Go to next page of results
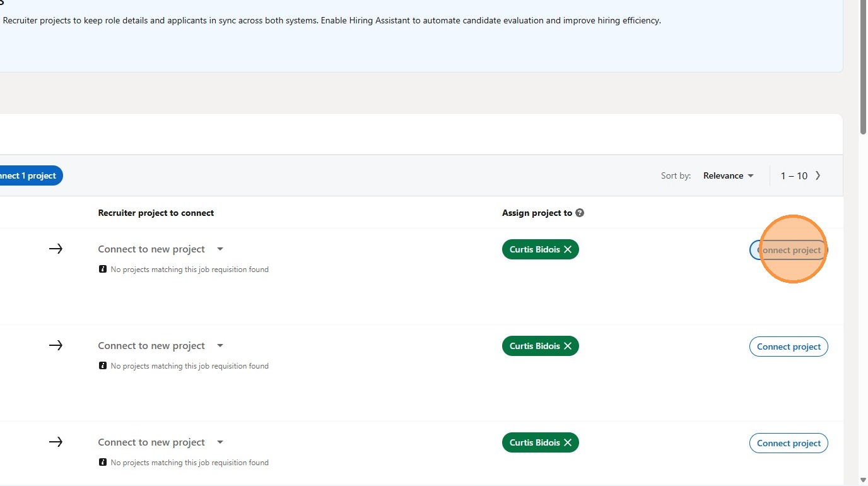 [818, 175]
